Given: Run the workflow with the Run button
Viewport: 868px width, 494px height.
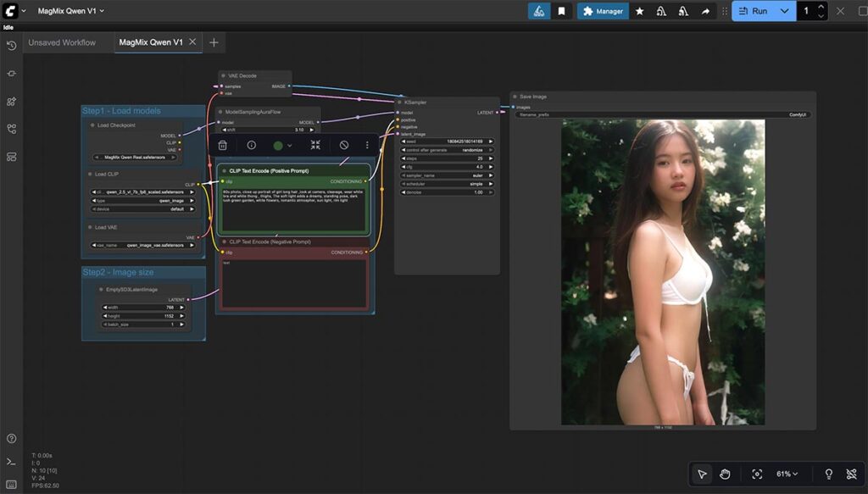Looking at the screenshot, I should (x=753, y=11).
